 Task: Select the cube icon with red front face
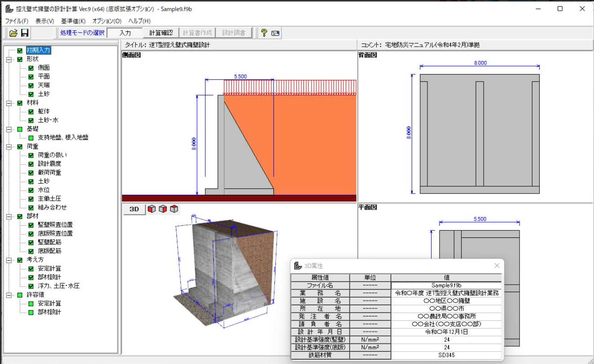[x=152, y=209]
